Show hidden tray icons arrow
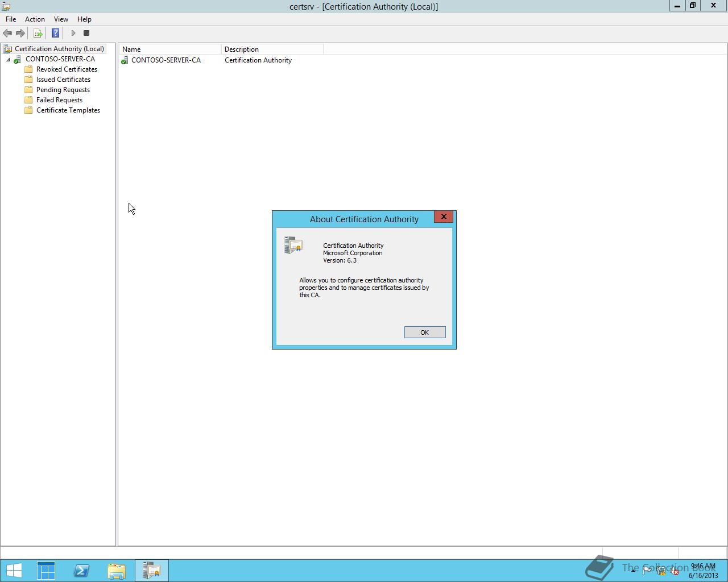 633,571
